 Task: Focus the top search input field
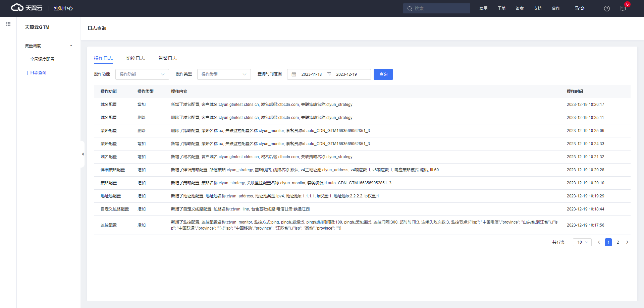pos(437,8)
